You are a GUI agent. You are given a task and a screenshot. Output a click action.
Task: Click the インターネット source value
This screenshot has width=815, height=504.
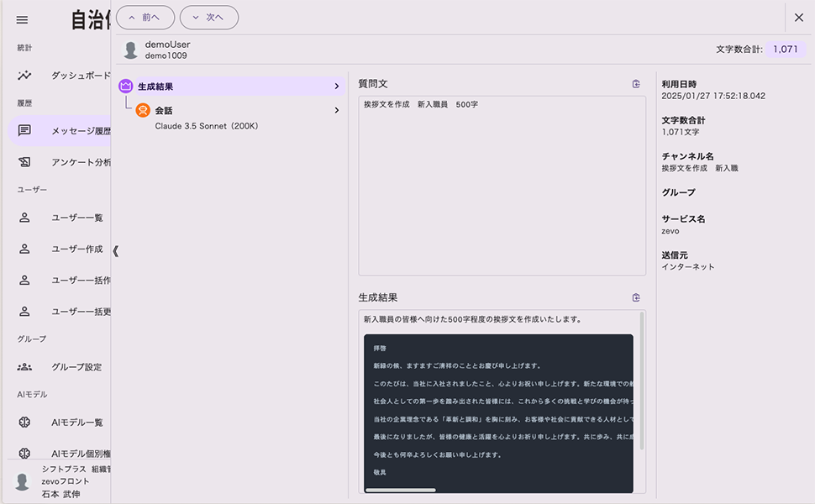click(687, 267)
